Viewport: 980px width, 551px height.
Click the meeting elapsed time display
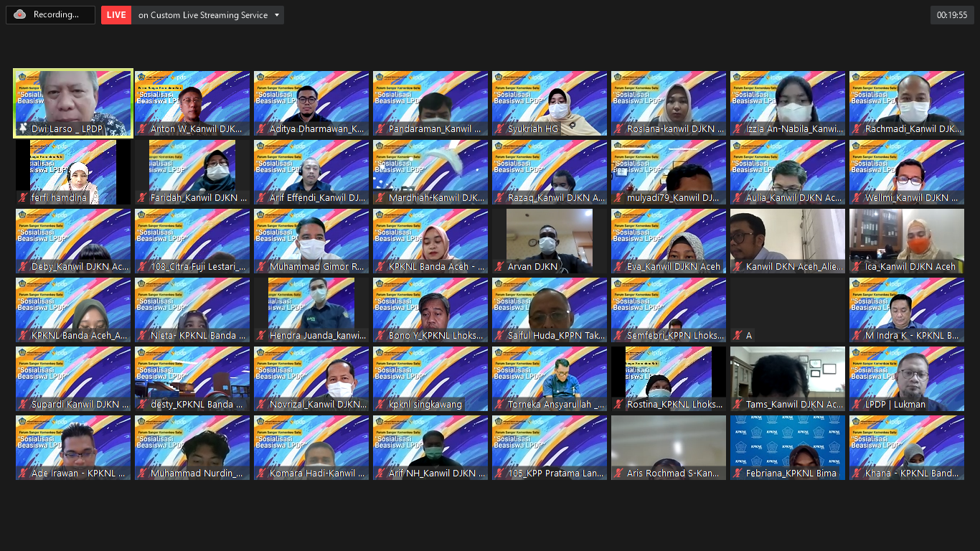point(952,15)
